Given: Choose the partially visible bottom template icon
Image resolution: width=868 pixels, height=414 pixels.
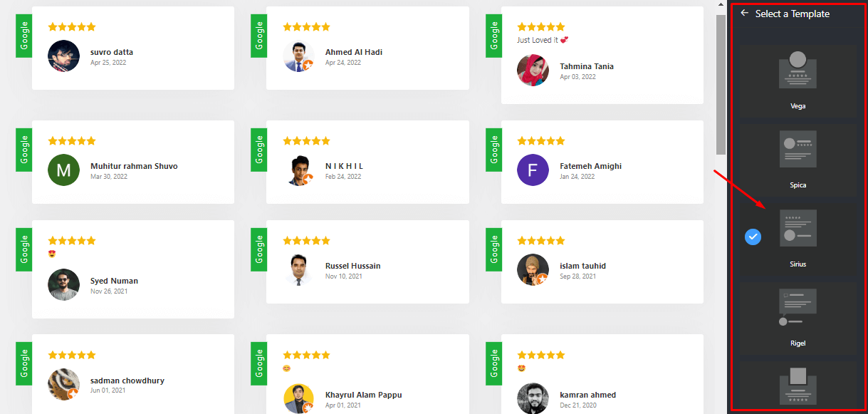Looking at the screenshot, I should tap(798, 385).
